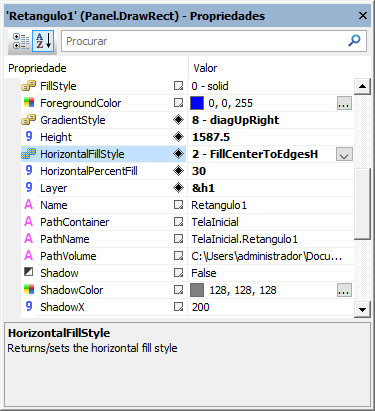Screen dimensions: 375x411
Task: Click modified diamond marker for HorizontalPercentFill
Action: [x=179, y=171]
